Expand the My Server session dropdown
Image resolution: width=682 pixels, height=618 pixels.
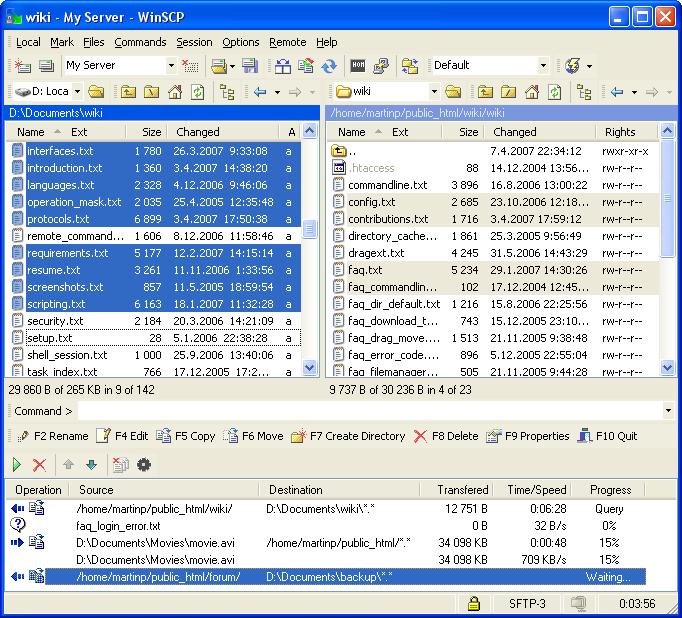point(171,66)
